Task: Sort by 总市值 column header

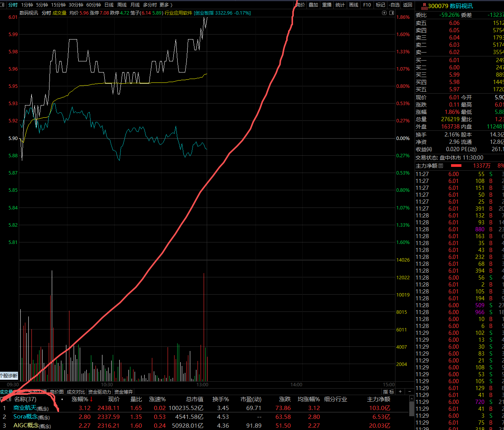Action: [195, 399]
